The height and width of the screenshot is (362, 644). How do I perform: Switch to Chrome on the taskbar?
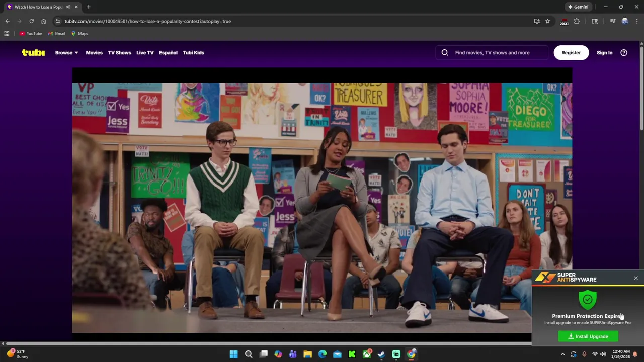tap(411, 354)
